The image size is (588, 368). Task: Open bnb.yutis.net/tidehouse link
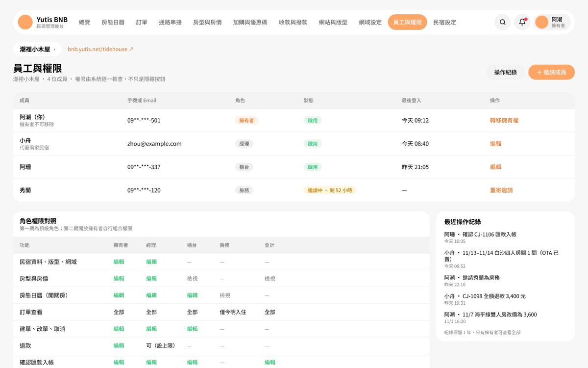(100, 50)
